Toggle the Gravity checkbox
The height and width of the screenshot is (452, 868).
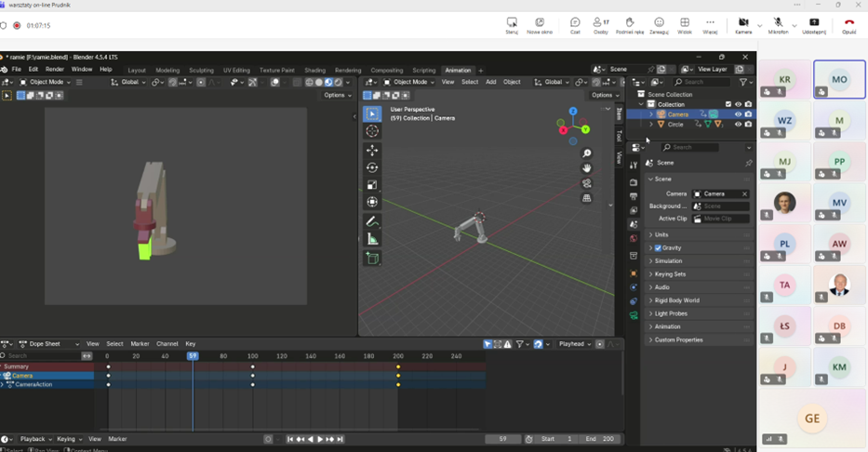point(658,248)
